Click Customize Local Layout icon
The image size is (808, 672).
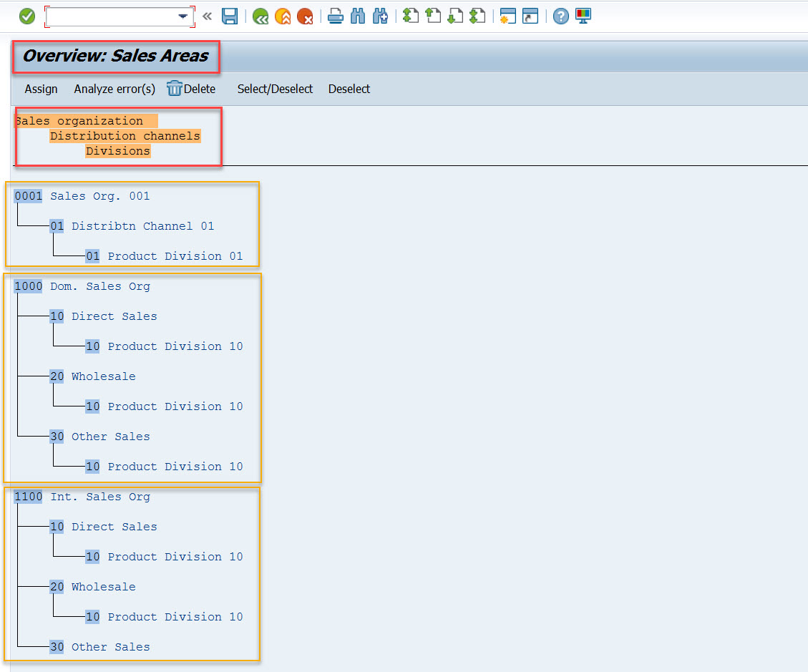[583, 16]
